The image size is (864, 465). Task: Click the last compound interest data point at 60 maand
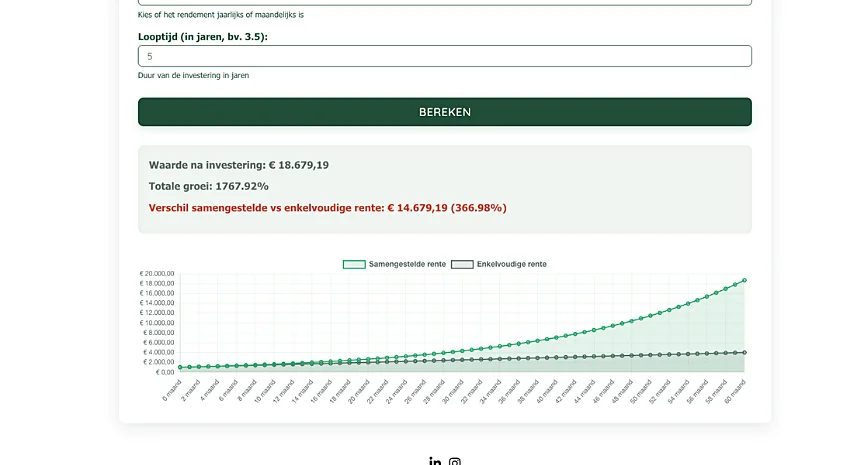pyautogui.click(x=744, y=280)
